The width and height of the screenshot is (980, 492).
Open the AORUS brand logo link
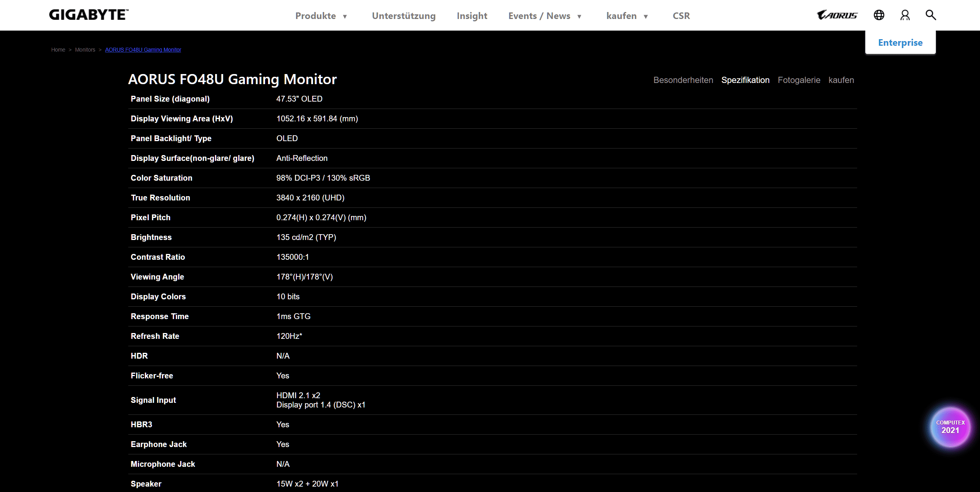(x=837, y=15)
